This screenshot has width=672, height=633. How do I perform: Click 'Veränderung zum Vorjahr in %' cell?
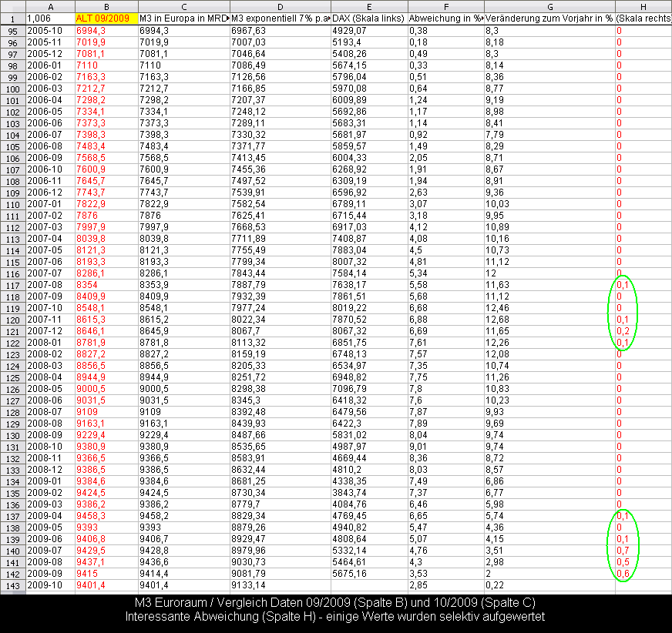pos(550,18)
